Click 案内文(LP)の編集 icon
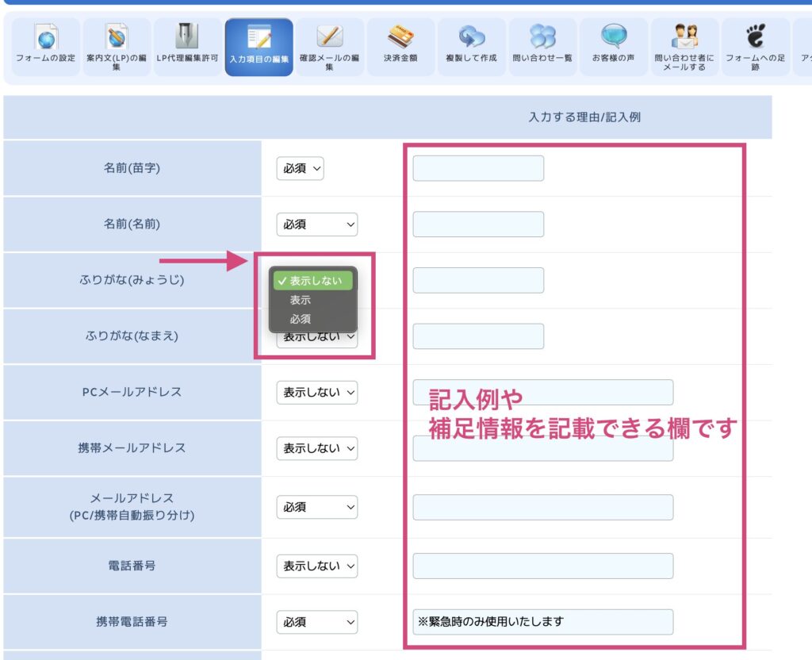 coord(117,37)
